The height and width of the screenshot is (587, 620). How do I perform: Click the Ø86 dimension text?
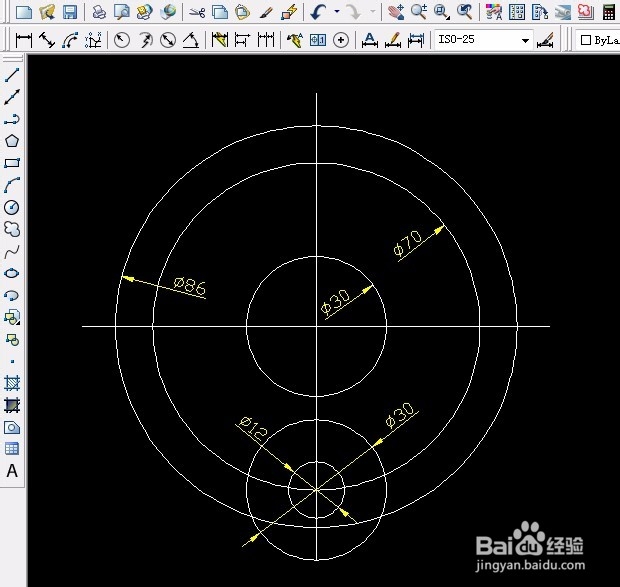190,286
